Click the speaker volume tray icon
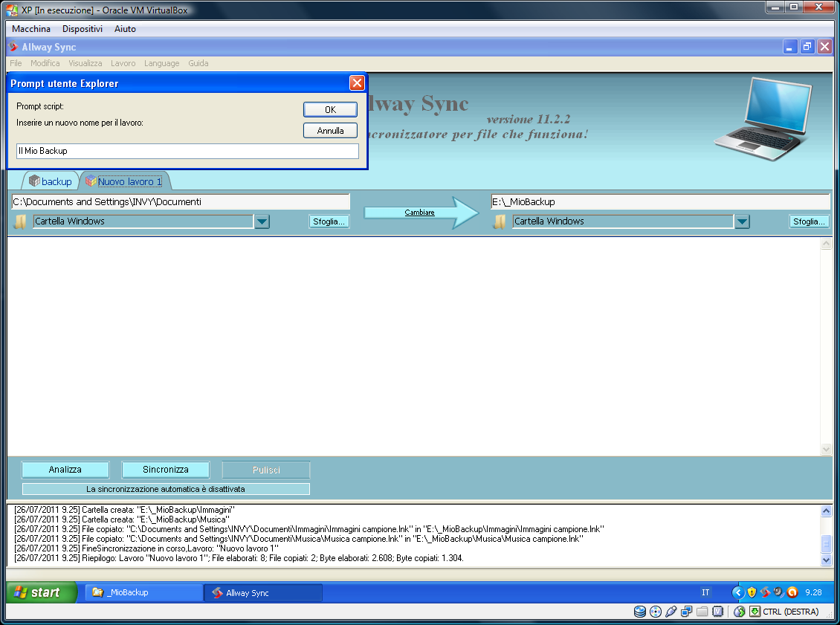840x625 pixels. tap(778, 592)
